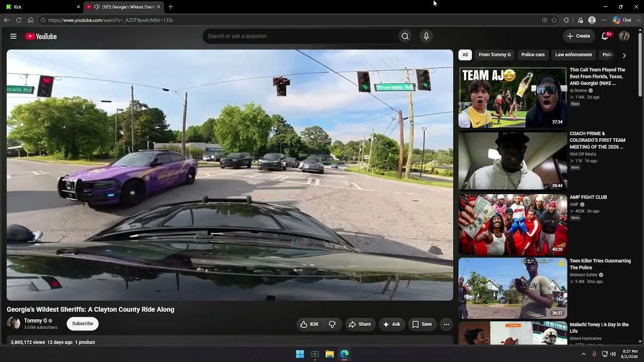Open the AMP FIGHT CLUB thumbnail
This screenshot has width=644, height=362.
click(513, 225)
